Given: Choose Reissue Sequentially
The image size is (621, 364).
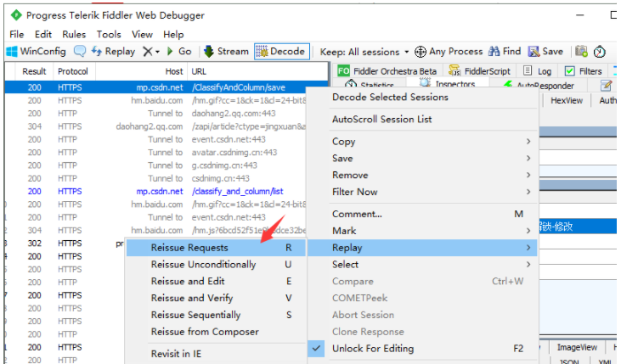Looking at the screenshot, I should (217, 315).
